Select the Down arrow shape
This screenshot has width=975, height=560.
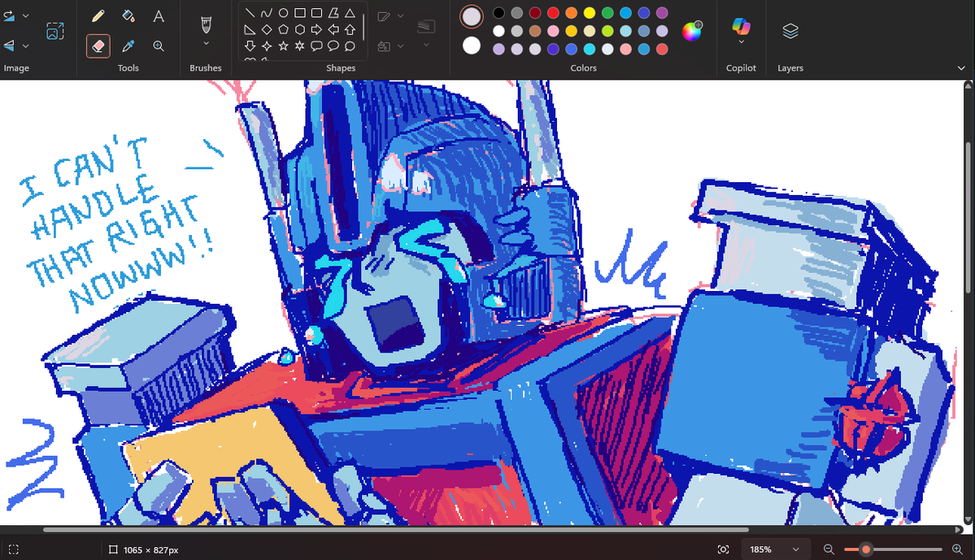coord(250,46)
